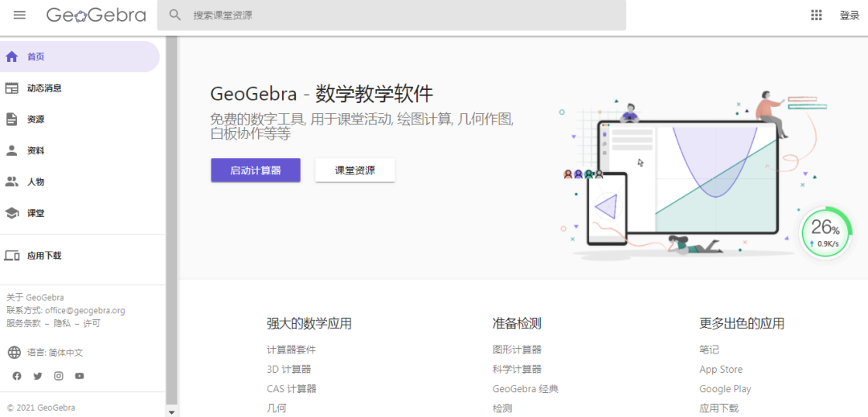Click the news feed icon beside 动态消息
The width and height of the screenshot is (868, 417).
coord(11,88)
